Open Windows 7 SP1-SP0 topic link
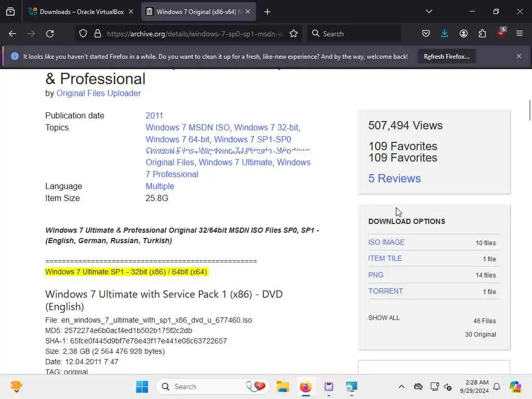 (252, 139)
